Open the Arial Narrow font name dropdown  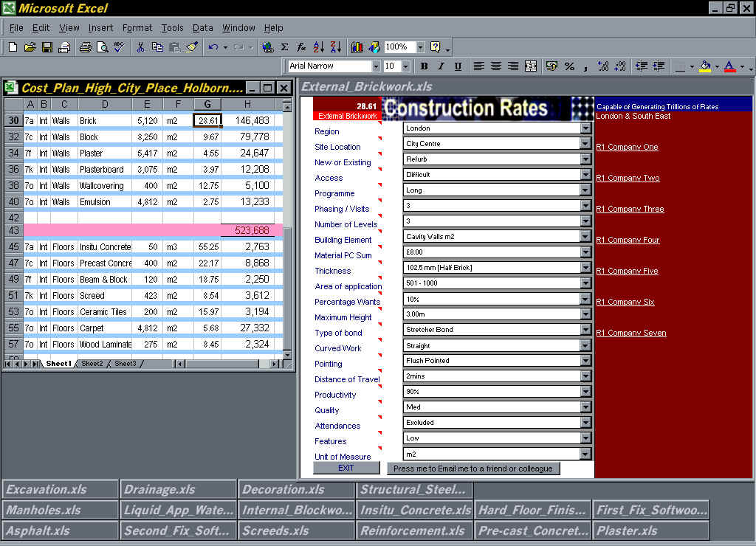376,66
